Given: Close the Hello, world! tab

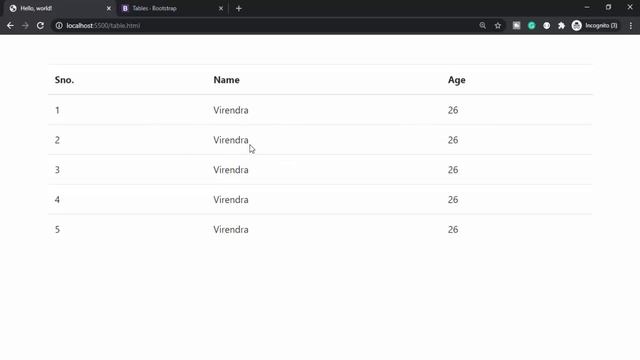Looking at the screenshot, I should pyautogui.click(x=109, y=8).
